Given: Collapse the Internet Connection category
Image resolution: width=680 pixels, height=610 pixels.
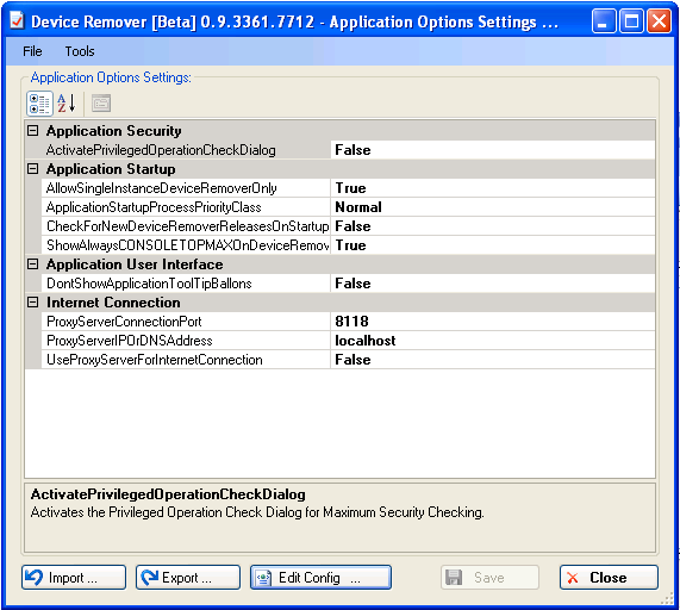Looking at the screenshot, I should tap(33, 302).
